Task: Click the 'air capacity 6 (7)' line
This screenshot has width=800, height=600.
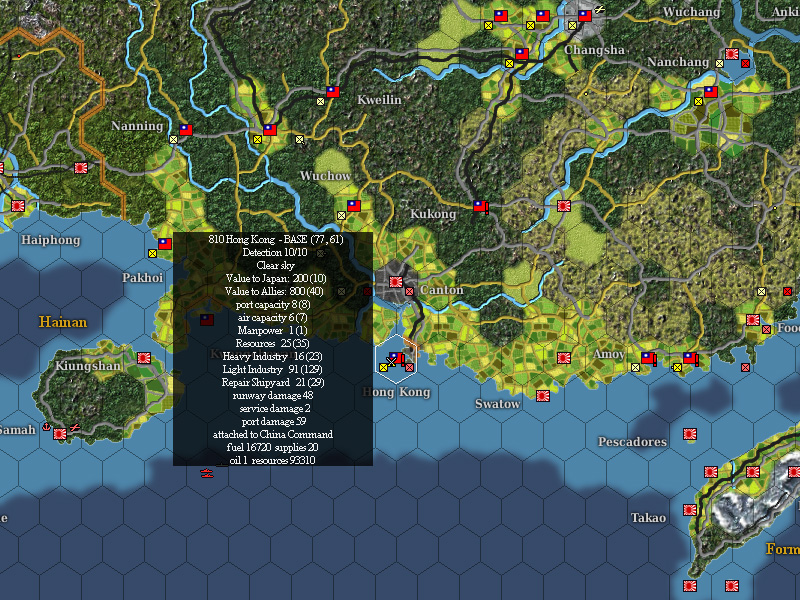Action: [272, 317]
